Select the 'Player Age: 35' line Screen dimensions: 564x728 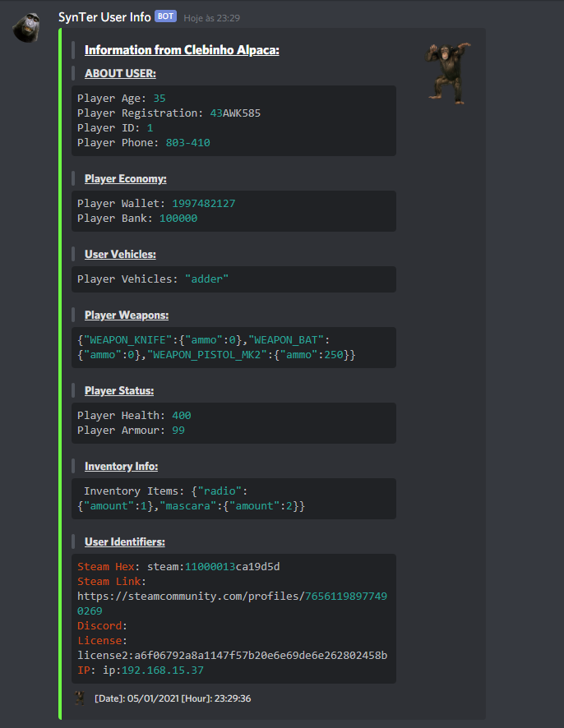(121, 99)
